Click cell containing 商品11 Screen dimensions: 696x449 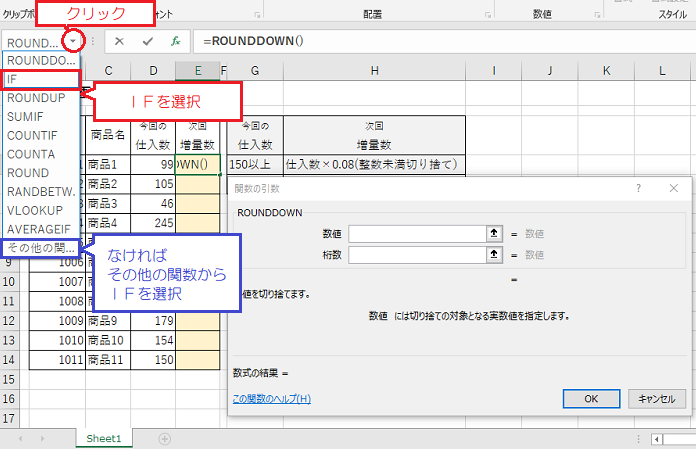pyautogui.click(x=108, y=360)
